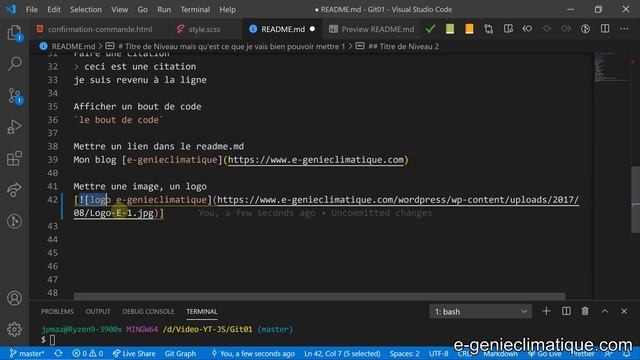Click the unsaved dot on README.md tab
The width and height of the screenshot is (640, 360).
312,29
